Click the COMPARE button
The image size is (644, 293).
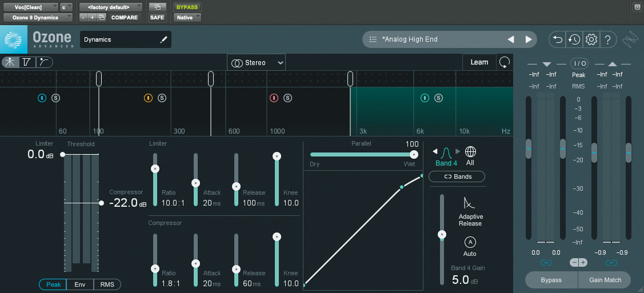click(125, 18)
